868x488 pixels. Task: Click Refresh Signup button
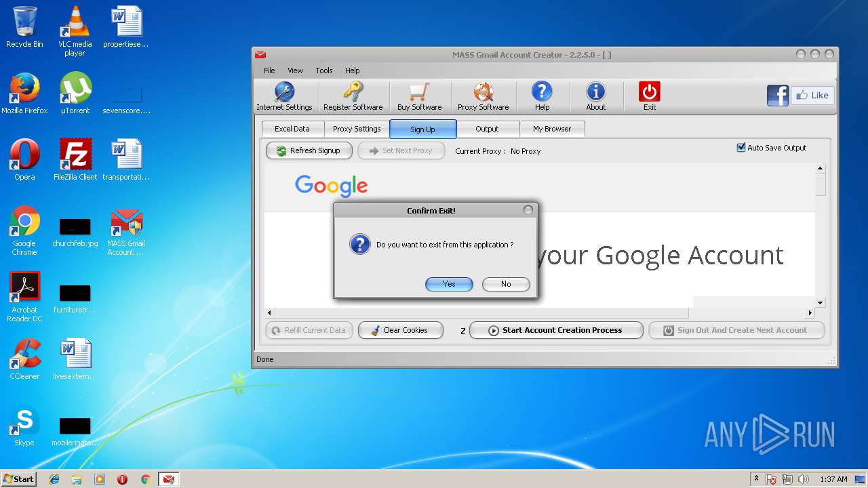(x=309, y=150)
